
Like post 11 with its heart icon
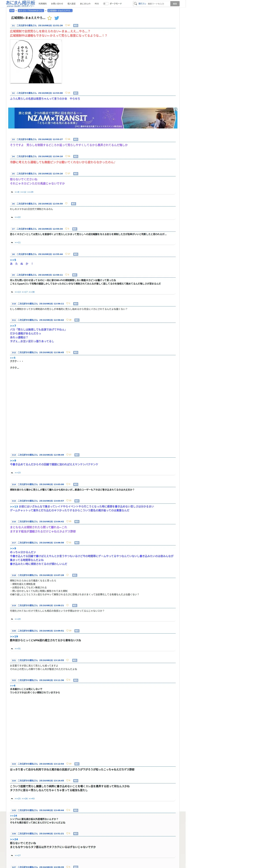pyautogui.click(x=67, y=320)
